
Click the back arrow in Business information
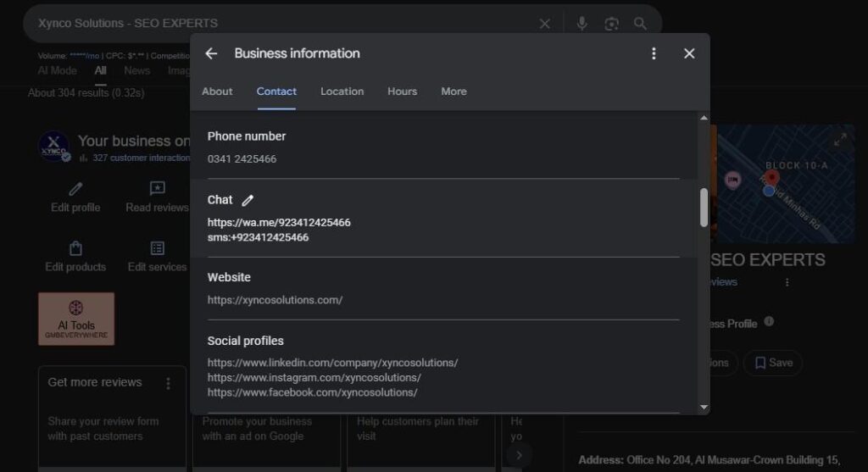pyautogui.click(x=212, y=53)
